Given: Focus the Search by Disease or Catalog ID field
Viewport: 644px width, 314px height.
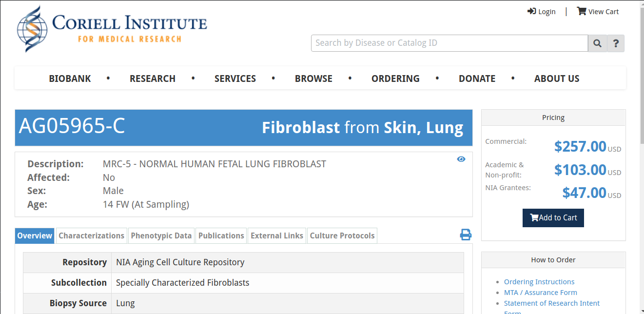Looking at the screenshot, I should (449, 43).
